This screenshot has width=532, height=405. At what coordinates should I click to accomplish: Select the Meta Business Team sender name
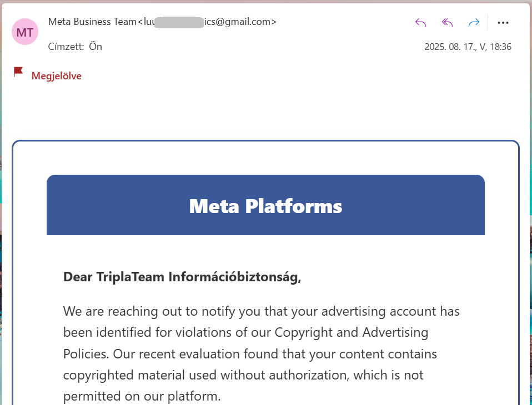pos(92,22)
